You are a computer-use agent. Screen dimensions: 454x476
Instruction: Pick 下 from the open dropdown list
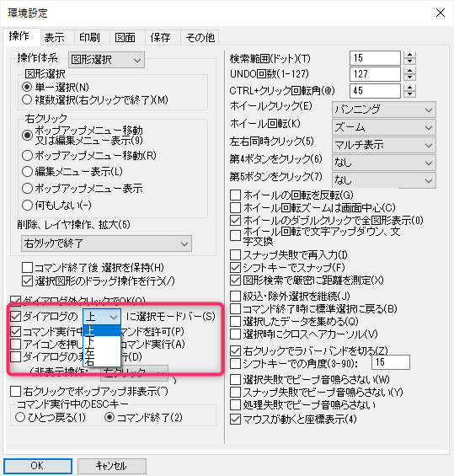point(102,341)
